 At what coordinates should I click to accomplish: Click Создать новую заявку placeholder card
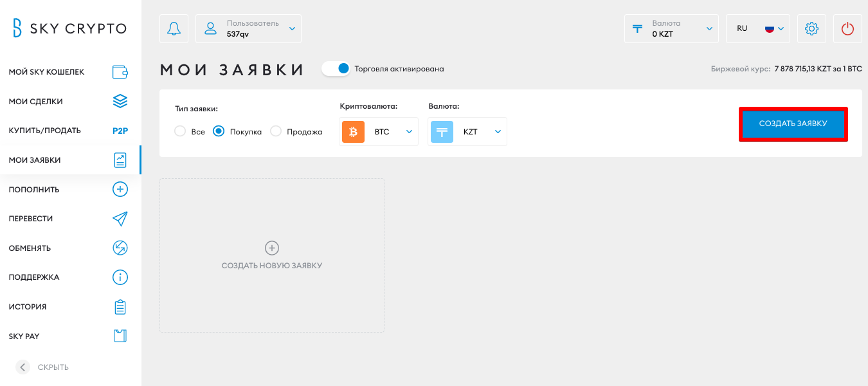[272, 255]
